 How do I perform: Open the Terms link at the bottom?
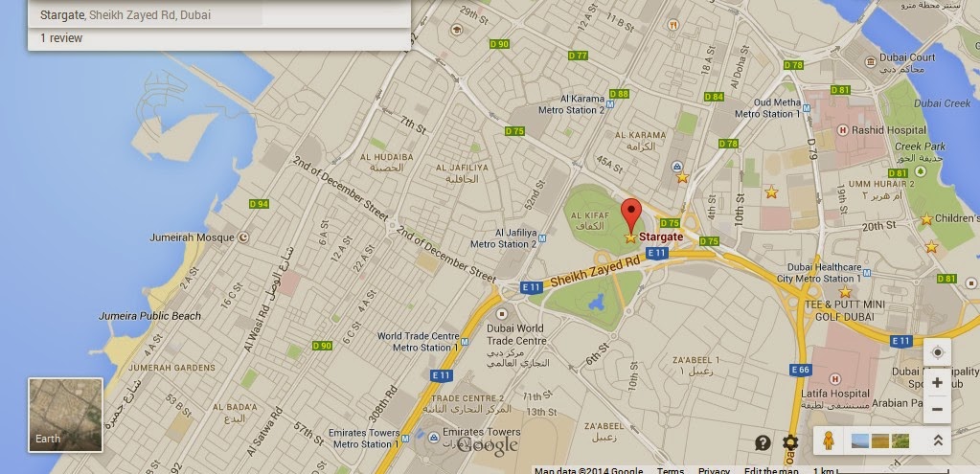670,470
